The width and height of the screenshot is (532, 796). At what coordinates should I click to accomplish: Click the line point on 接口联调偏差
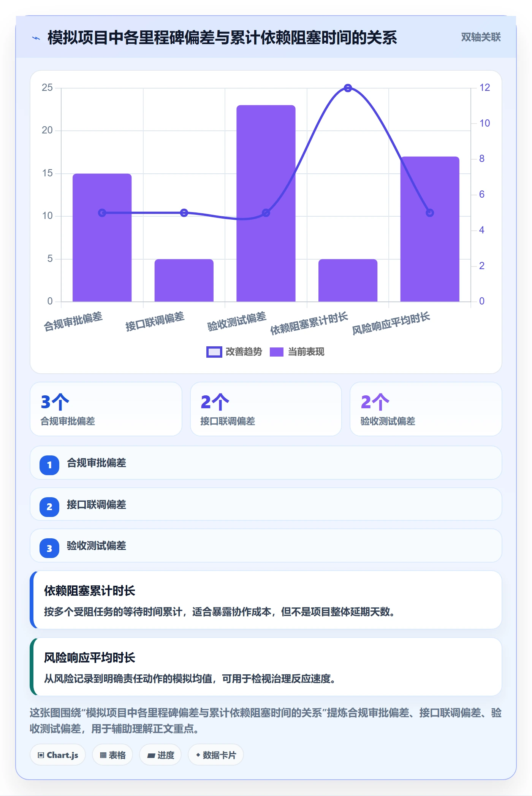184,213
